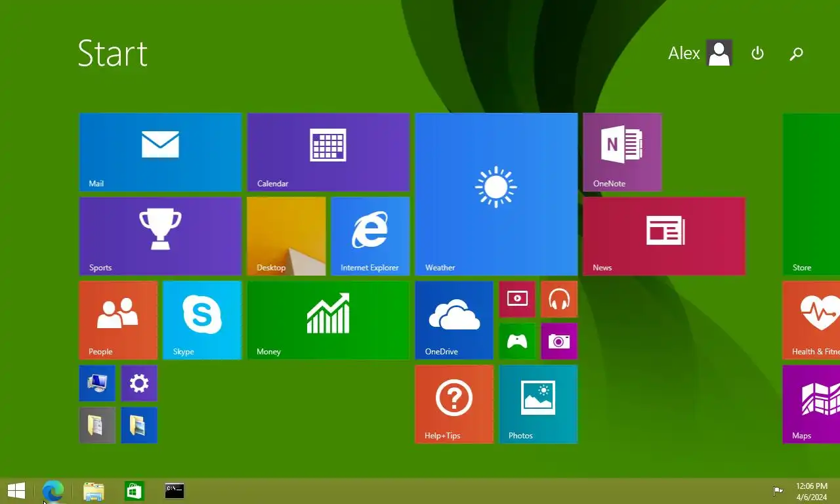The height and width of the screenshot is (504, 840).
Task: Click the user avatar picture
Action: click(719, 53)
